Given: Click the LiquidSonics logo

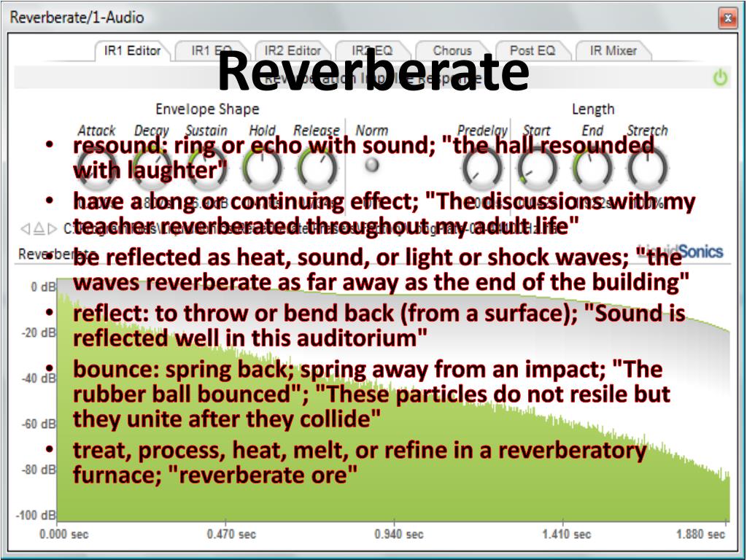Looking at the screenshot, I should point(680,251).
